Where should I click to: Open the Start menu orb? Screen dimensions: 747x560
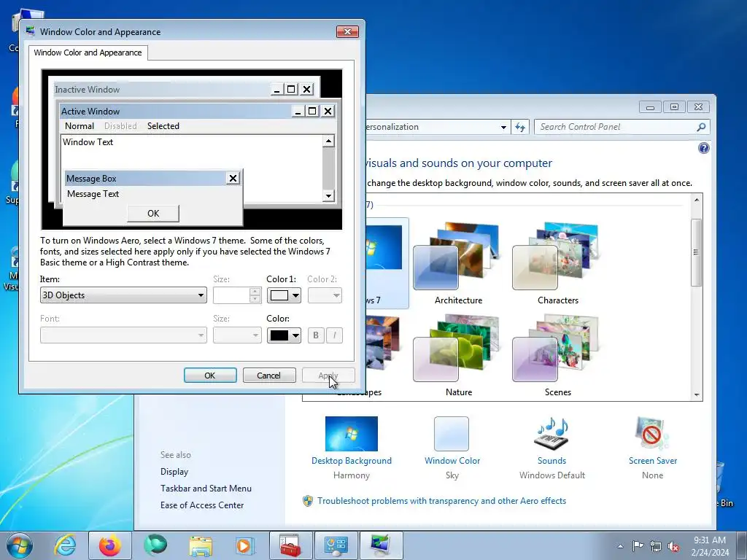[x=20, y=545]
